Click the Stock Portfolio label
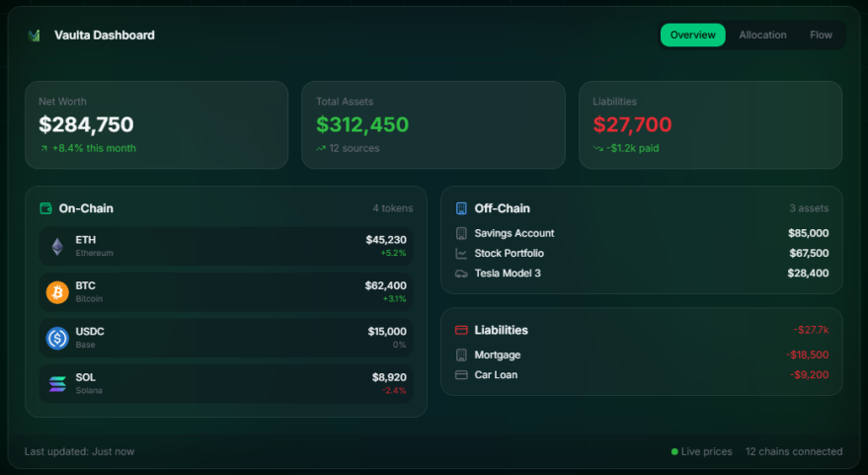The width and height of the screenshot is (868, 475). (x=510, y=254)
